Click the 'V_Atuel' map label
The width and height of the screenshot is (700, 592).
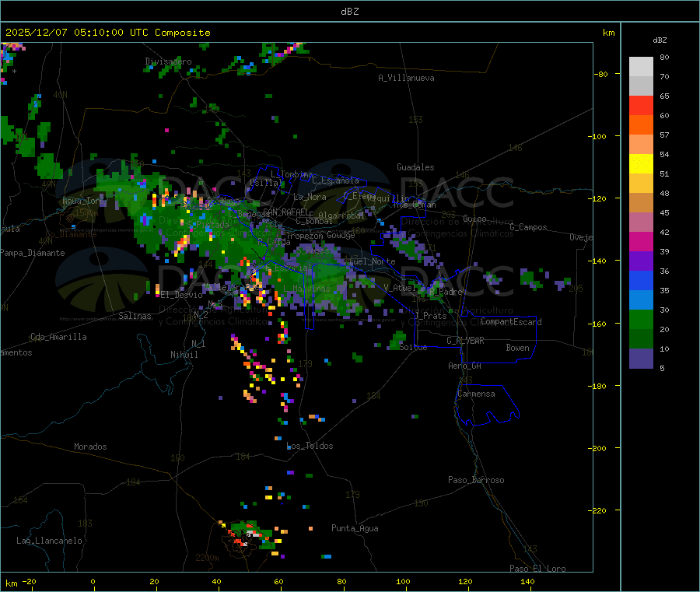(400, 288)
